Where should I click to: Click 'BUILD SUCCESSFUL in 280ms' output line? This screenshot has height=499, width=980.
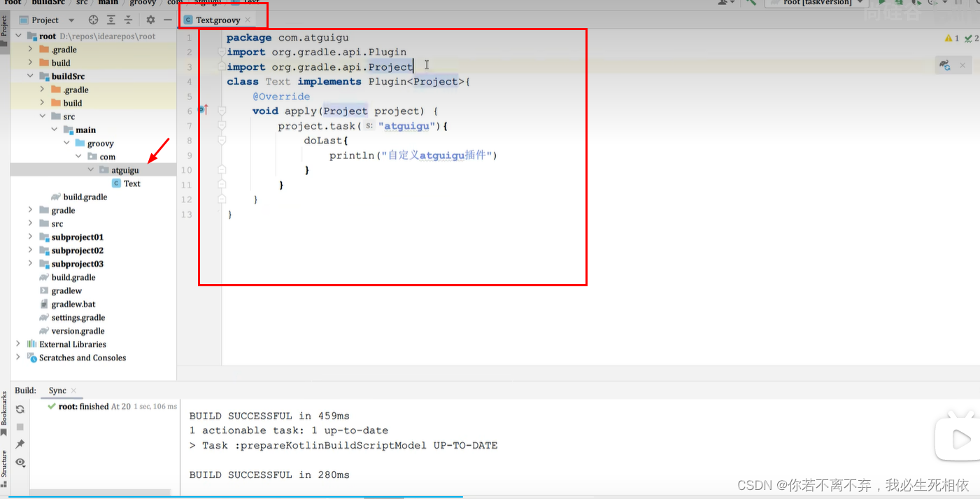click(x=269, y=475)
